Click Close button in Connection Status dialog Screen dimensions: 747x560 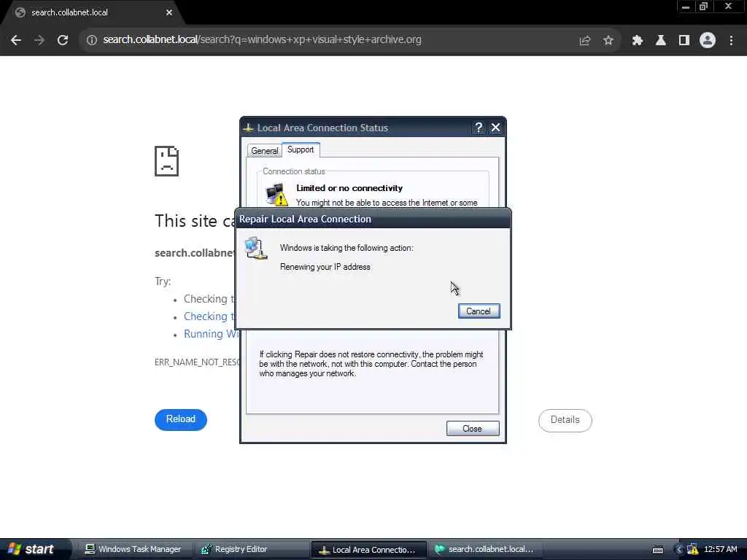(473, 429)
